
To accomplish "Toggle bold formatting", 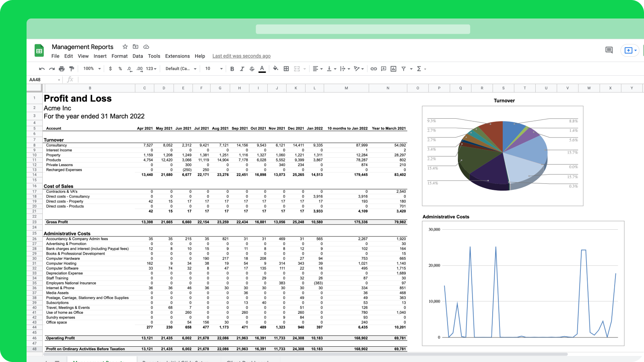I will coord(232,69).
